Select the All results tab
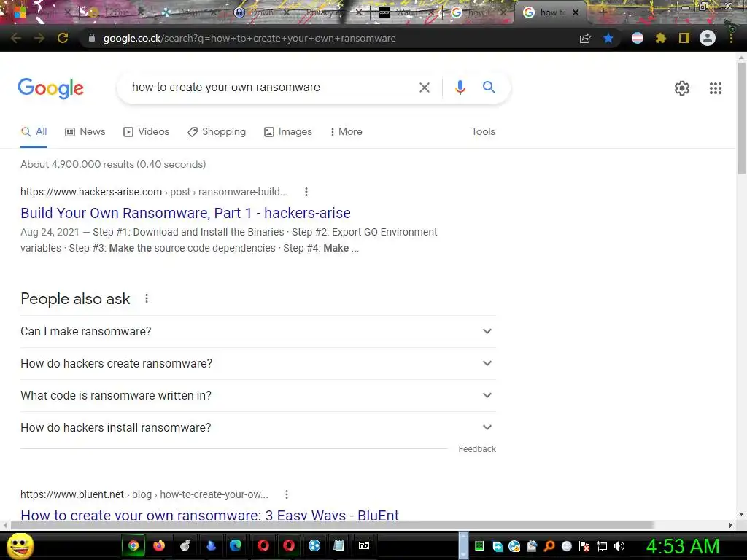The image size is (747, 560). (x=34, y=131)
